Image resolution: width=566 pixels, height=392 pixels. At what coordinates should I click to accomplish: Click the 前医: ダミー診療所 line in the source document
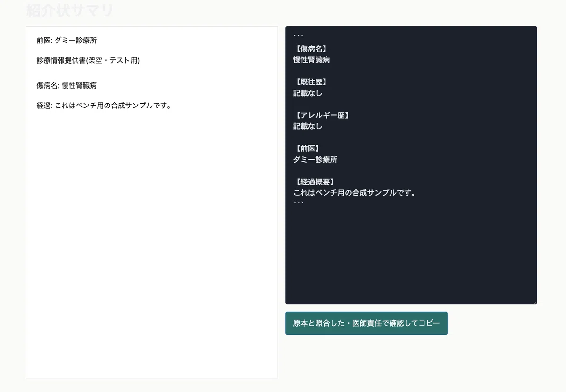(x=67, y=41)
